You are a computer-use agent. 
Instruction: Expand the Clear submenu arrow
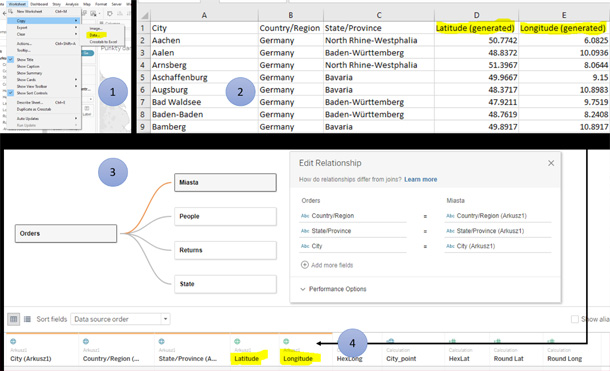point(76,34)
